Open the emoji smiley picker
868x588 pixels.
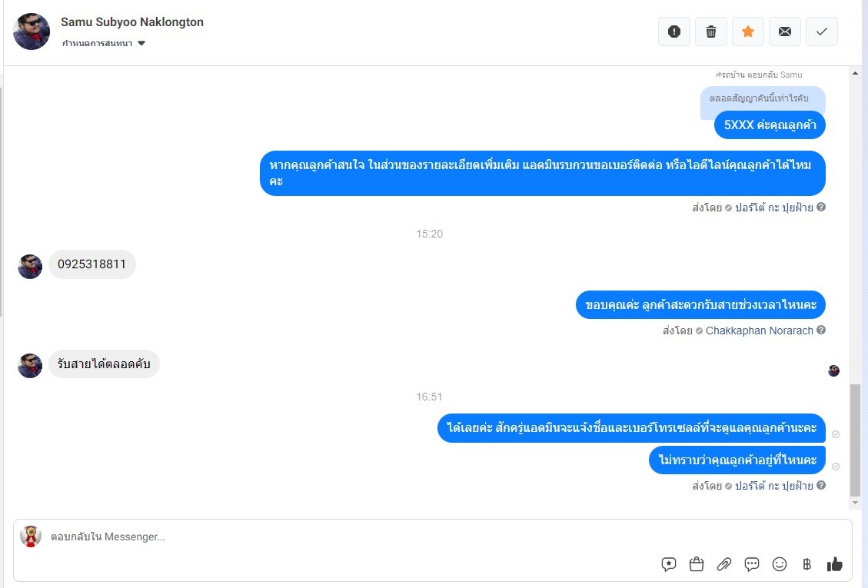click(780, 564)
